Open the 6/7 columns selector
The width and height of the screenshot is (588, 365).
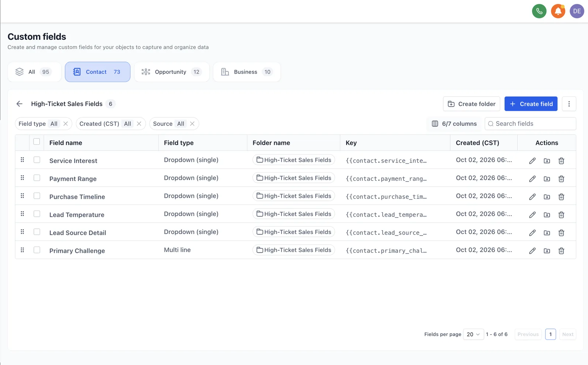point(454,124)
